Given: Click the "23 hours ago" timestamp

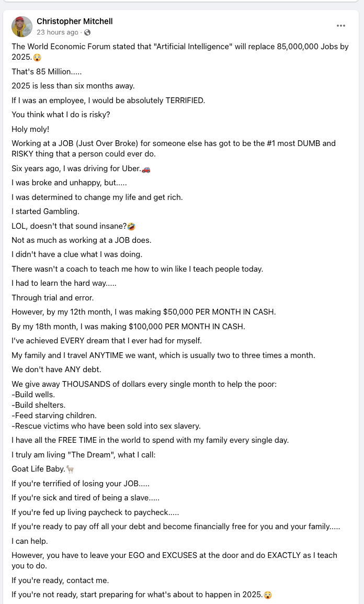Looking at the screenshot, I should pos(58,32).
